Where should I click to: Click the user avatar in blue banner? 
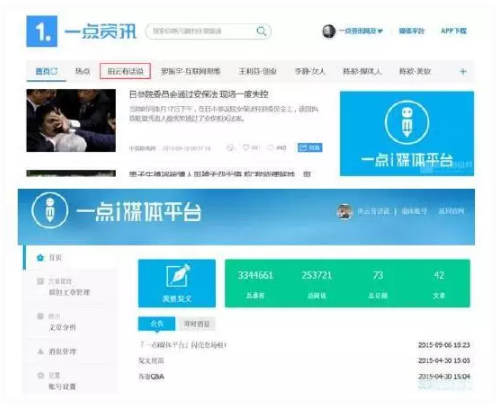coord(345,211)
